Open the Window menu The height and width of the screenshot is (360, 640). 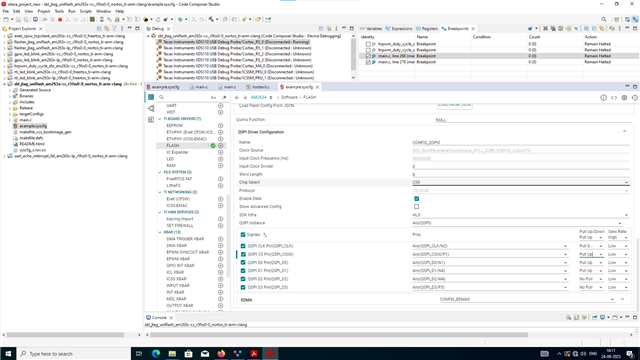pyautogui.click(x=103, y=11)
